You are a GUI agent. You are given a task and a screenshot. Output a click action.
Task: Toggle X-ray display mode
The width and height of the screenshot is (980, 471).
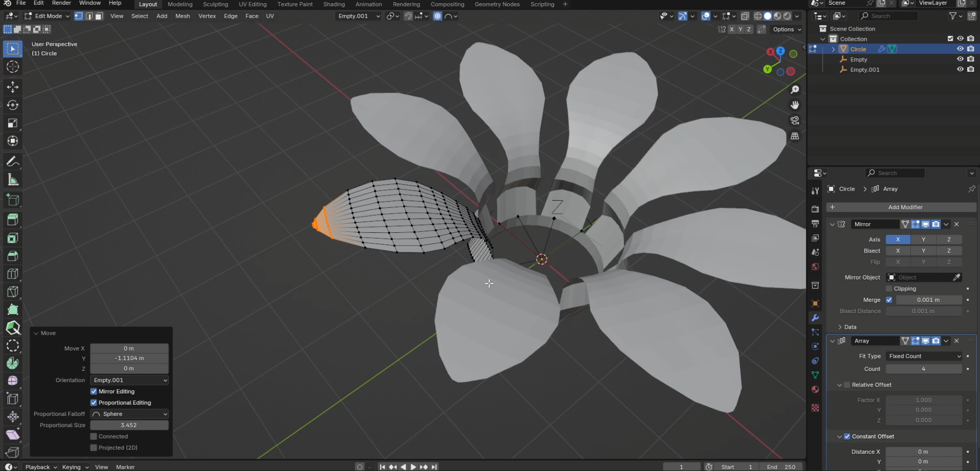pos(745,16)
